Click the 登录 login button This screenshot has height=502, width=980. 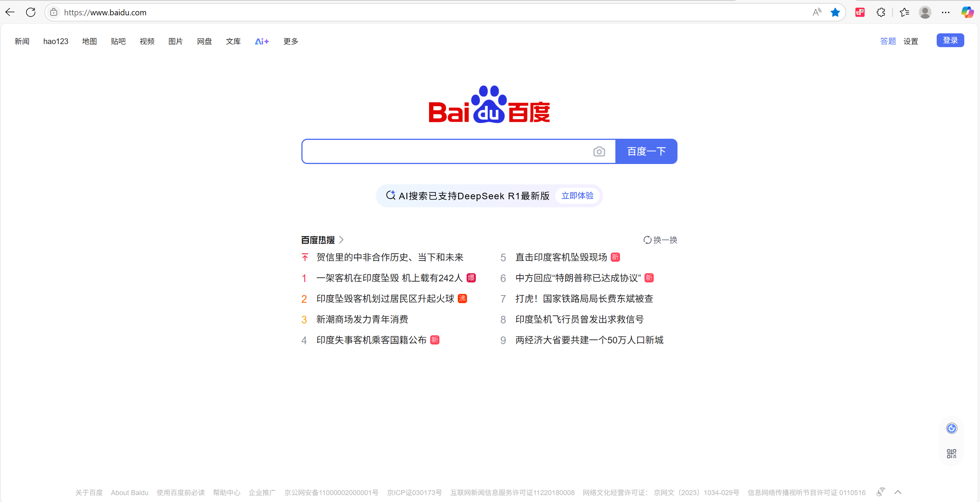(x=950, y=40)
